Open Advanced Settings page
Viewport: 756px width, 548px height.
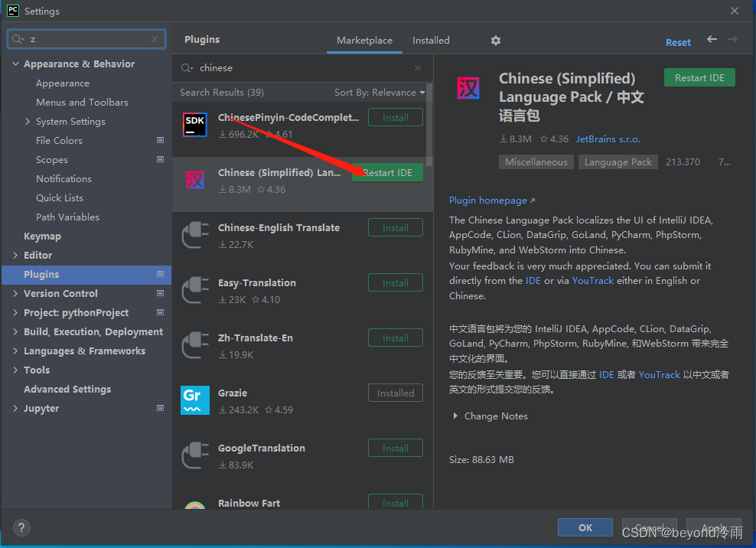pyautogui.click(x=67, y=390)
